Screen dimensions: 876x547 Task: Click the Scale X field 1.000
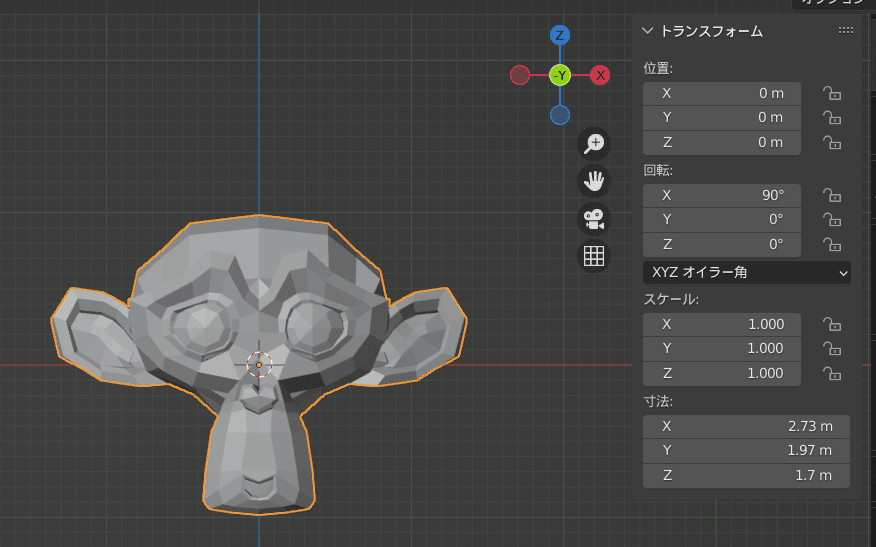coord(722,324)
